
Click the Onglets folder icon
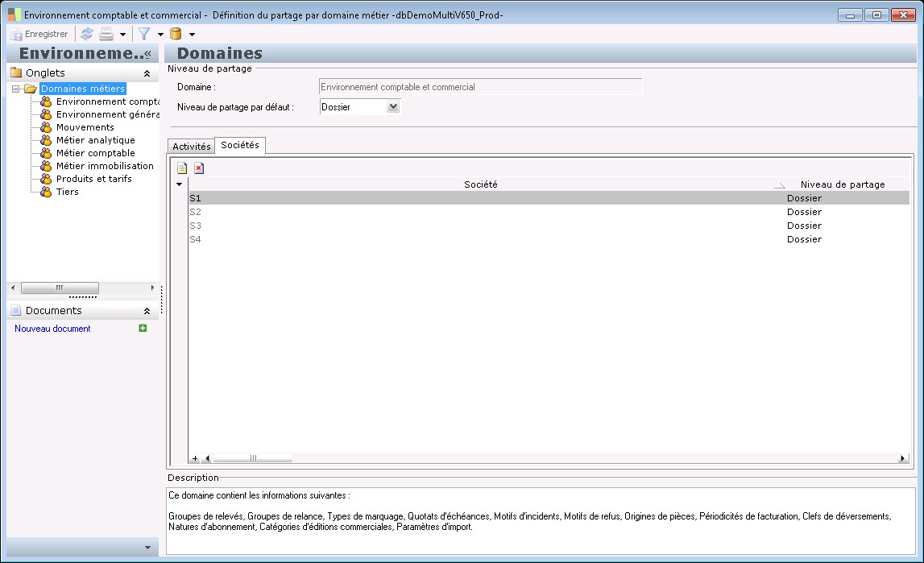[x=16, y=72]
